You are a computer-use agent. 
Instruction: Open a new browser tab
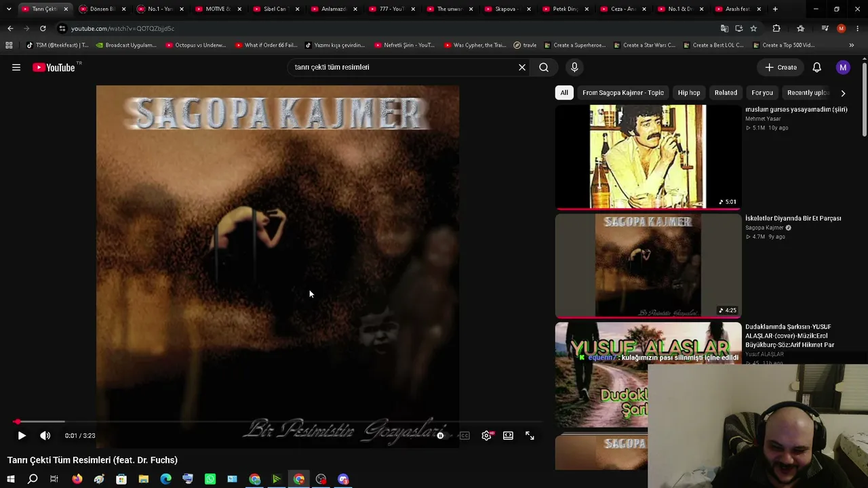tap(775, 9)
